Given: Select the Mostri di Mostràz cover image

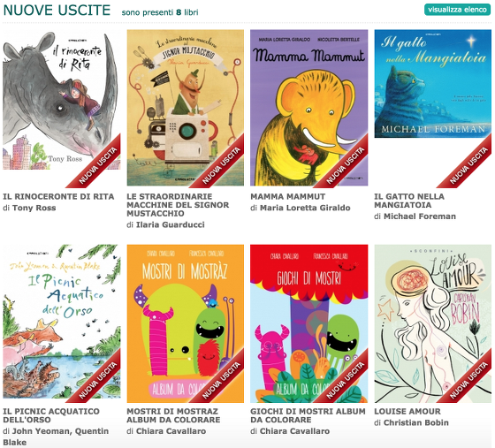Looking at the screenshot, I should (x=186, y=323).
